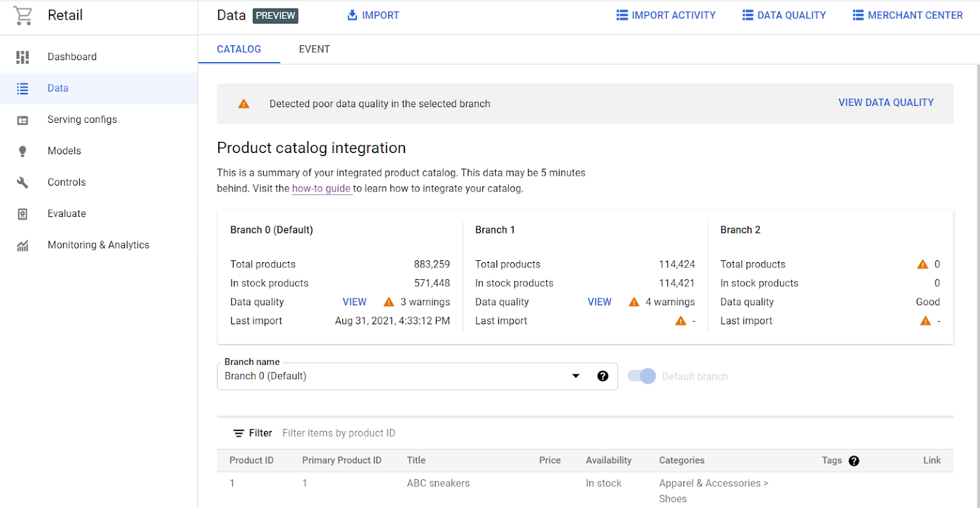
Task: Click the warning triangle in the poor data quality banner
Action: pyautogui.click(x=244, y=103)
